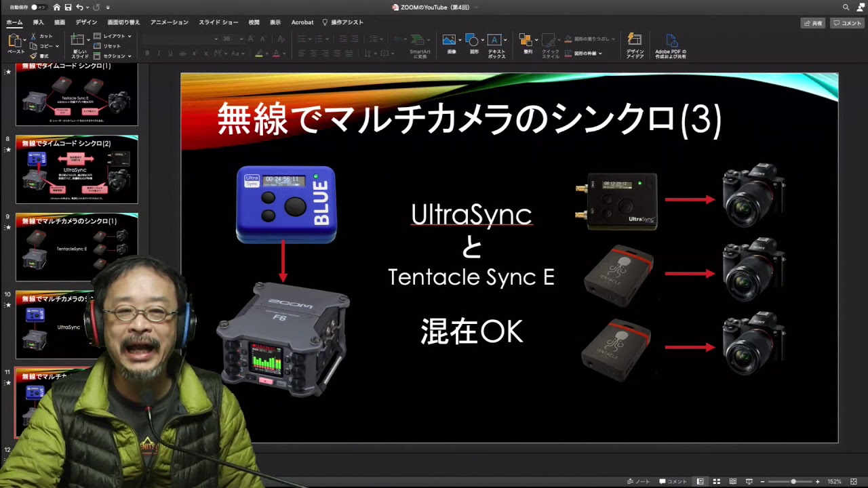Start Slide Show view icon in status bar
Image resolution: width=868 pixels, height=488 pixels.
click(749, 482)
